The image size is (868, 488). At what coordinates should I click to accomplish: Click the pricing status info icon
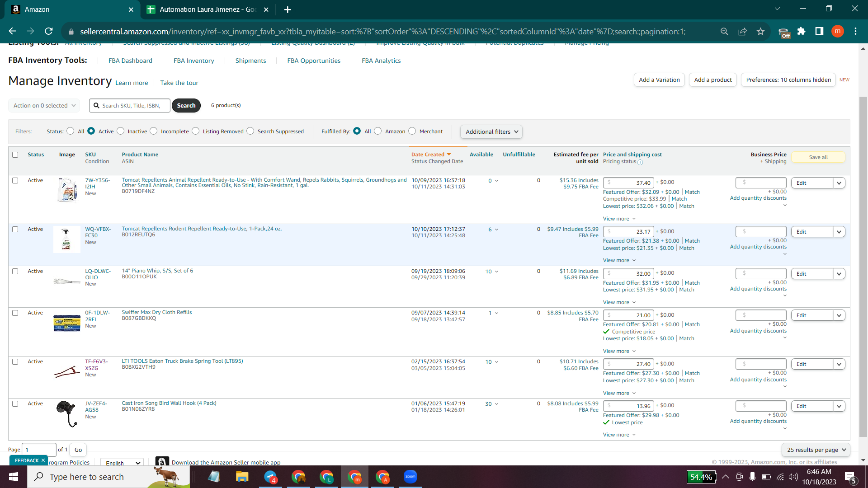640,162
